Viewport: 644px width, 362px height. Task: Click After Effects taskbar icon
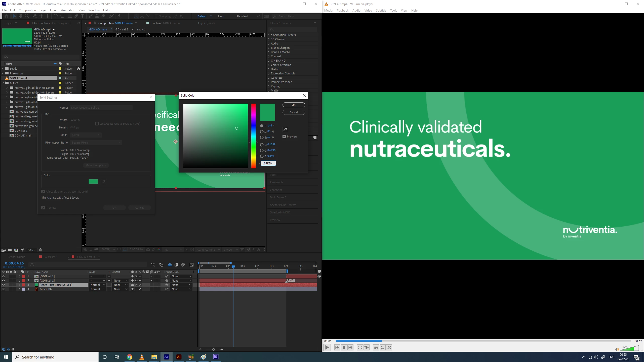(x=166, y=357)
